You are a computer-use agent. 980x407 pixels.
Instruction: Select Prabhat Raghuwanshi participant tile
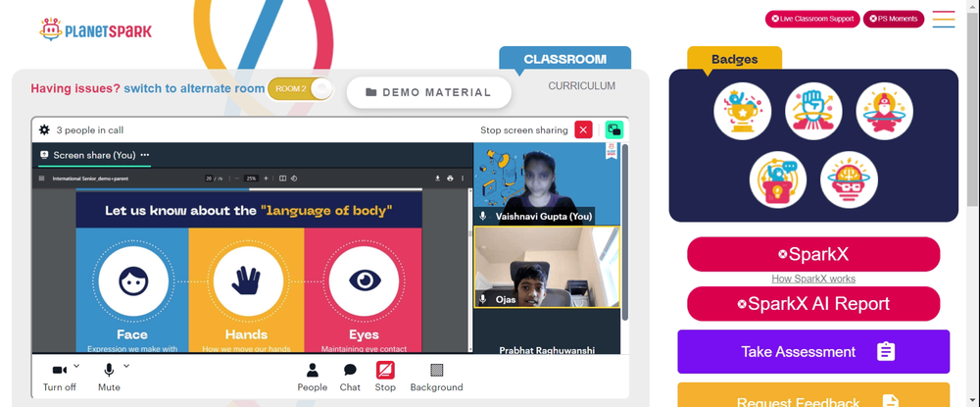pos(547,332)
